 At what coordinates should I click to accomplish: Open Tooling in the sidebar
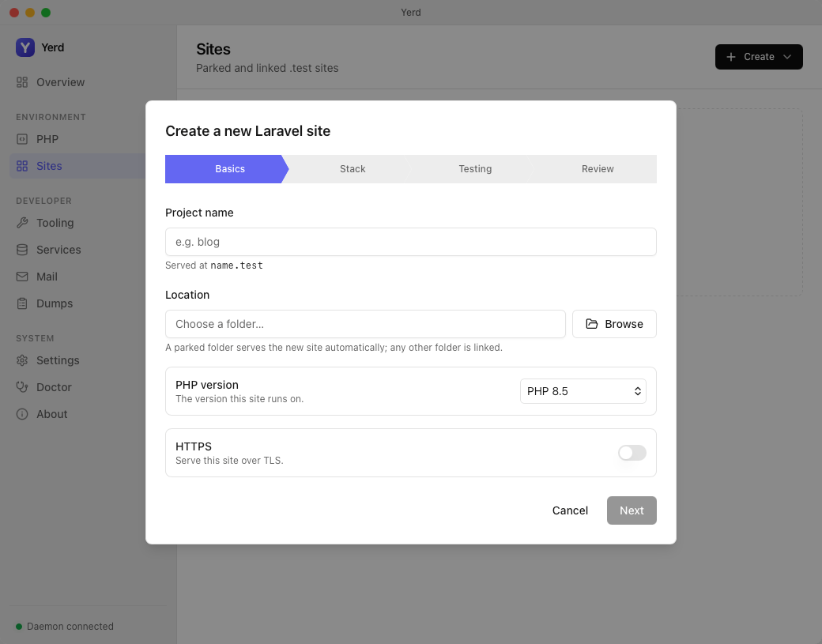pyautogui.click(x=77, y=223)
